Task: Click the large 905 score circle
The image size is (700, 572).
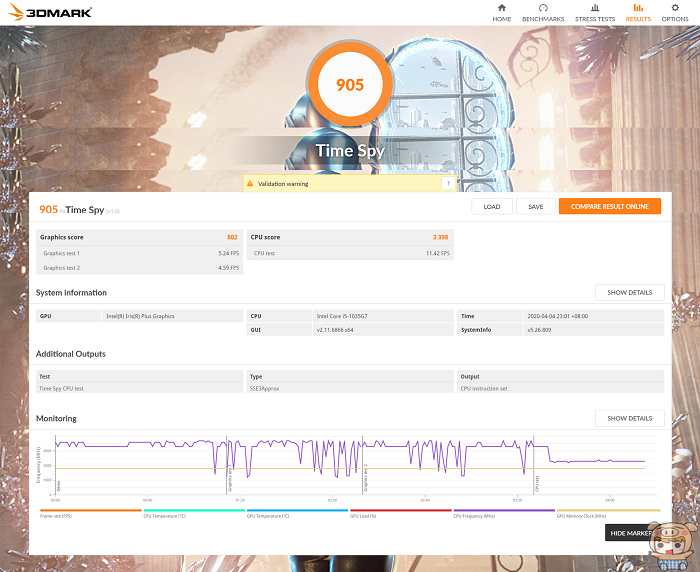Action: (350, 84)
